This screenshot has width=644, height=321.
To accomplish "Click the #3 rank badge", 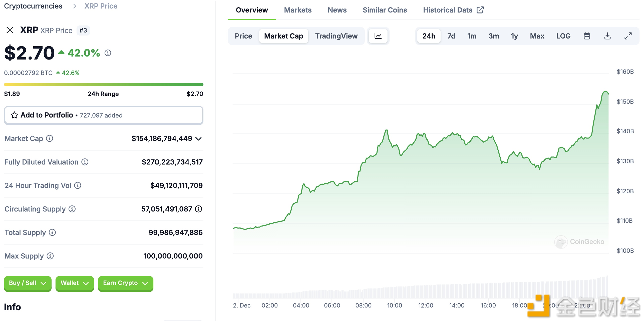I will [x=83, y=30].
